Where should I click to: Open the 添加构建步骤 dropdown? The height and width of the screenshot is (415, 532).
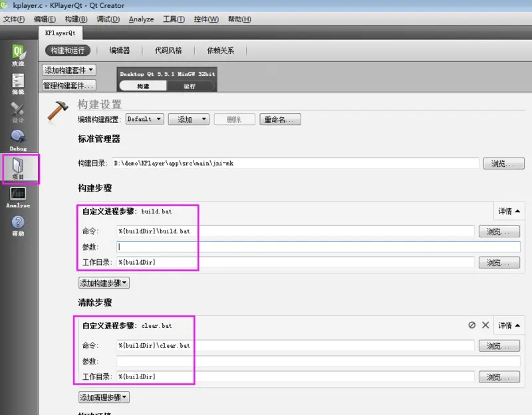coord(104,283)
